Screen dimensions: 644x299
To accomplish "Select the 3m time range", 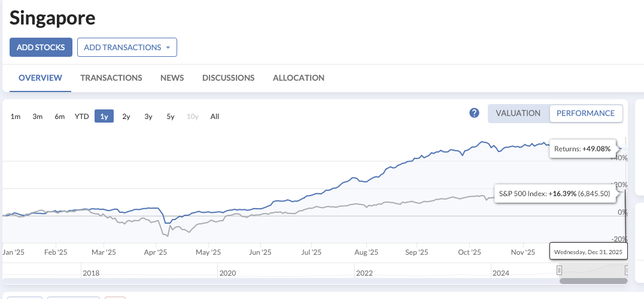I will point(38,117).
